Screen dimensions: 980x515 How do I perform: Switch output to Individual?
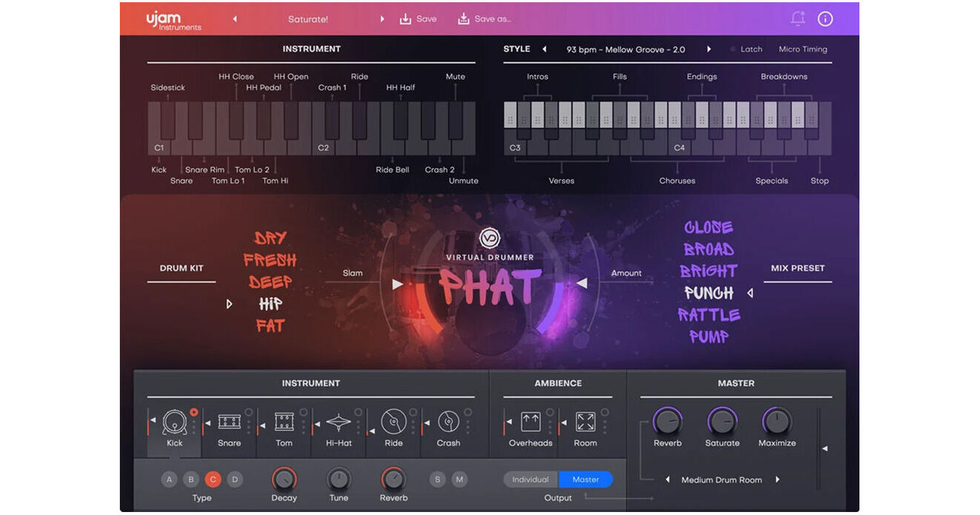531,479
